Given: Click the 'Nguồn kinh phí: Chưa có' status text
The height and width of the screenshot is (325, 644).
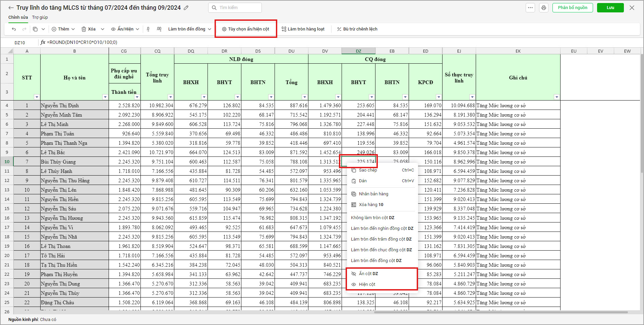Looking at the screenshot, I should click(32, 320).
